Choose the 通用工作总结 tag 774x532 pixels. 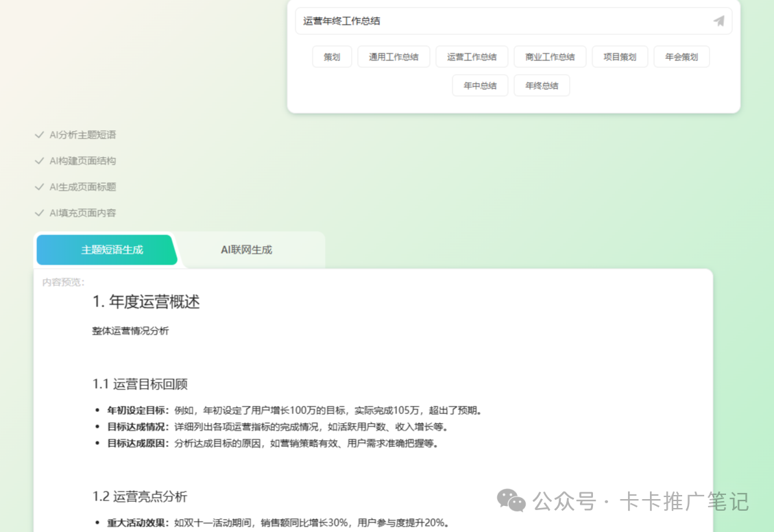[394, 57]
